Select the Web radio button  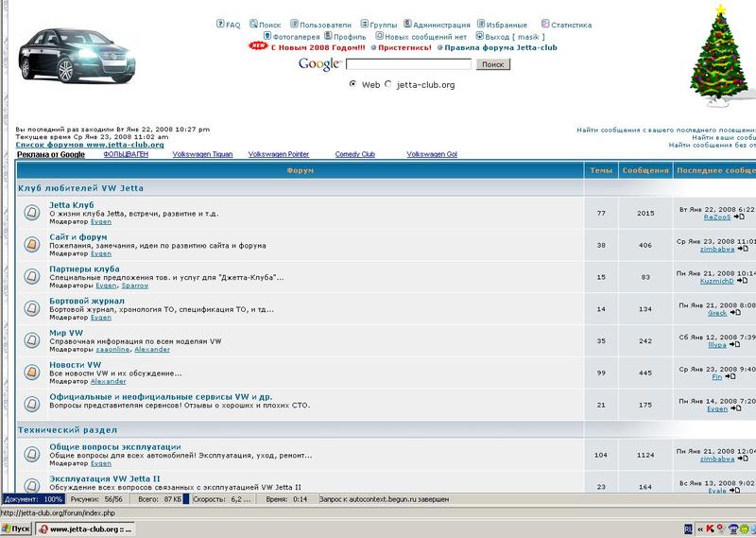pos(352,84)
